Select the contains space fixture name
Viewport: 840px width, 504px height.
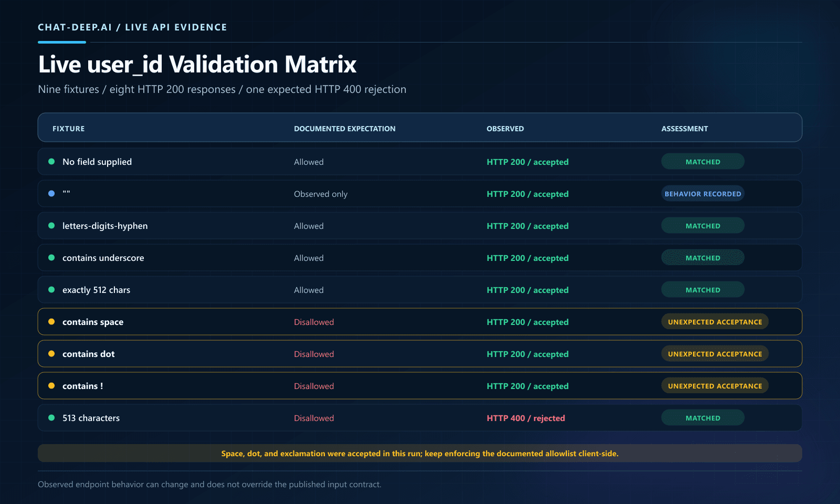point(93,322)
